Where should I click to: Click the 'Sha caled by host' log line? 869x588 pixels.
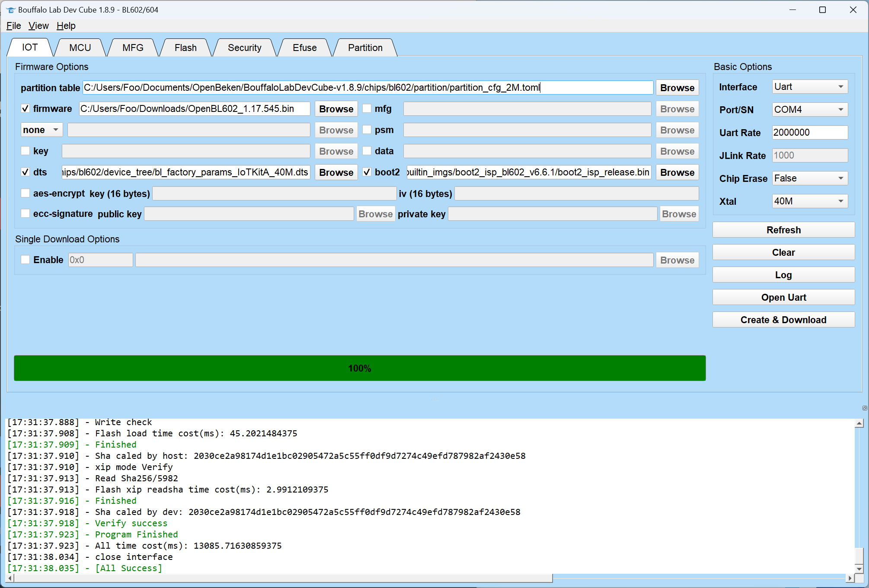pos(266,456)
